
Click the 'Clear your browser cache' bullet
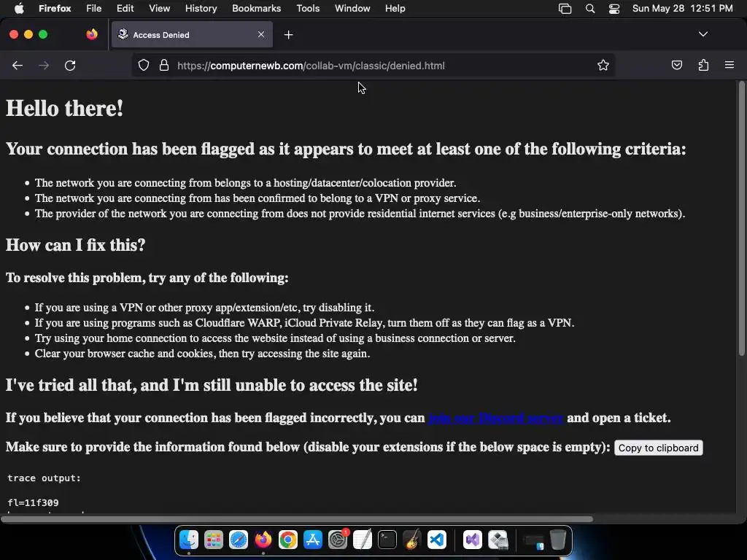(202, 354)
